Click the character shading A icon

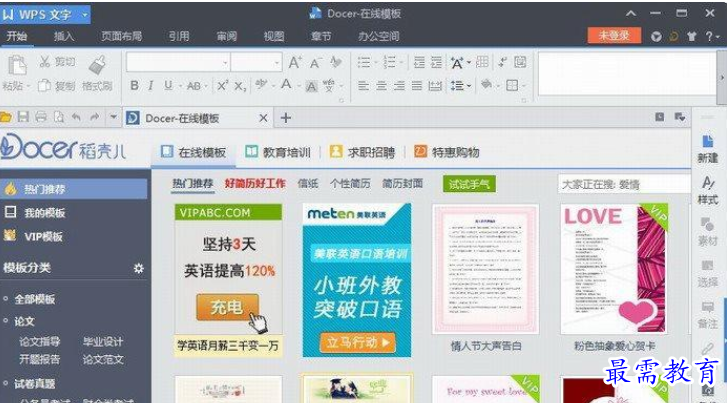312,86
